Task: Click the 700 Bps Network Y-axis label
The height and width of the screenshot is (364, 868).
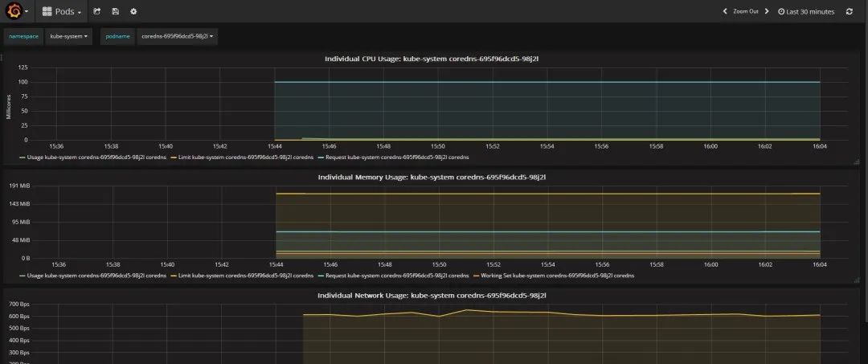Action: 19,305
